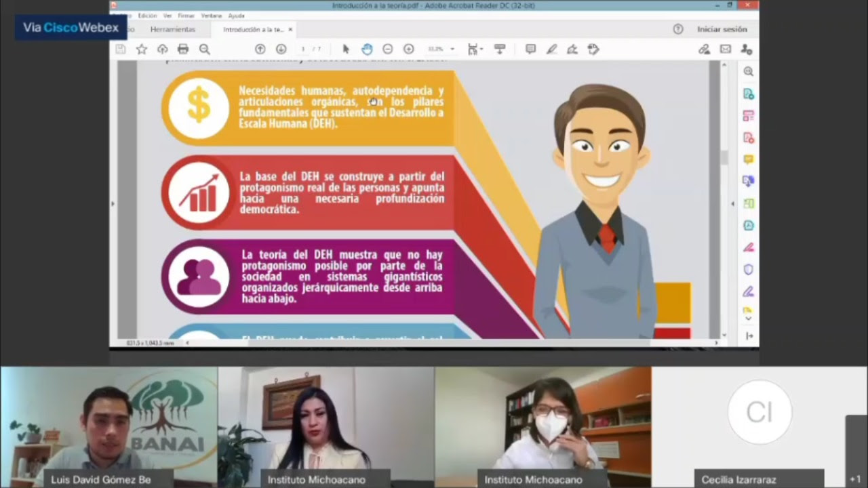
Task: Select the highlight text pen tool
Action: coord(552,49)
